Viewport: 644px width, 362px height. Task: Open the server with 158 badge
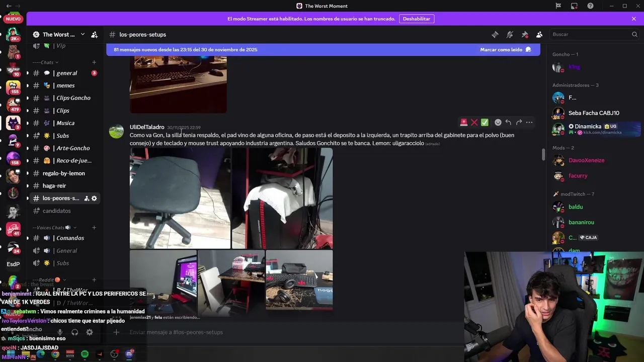(13, 157)
